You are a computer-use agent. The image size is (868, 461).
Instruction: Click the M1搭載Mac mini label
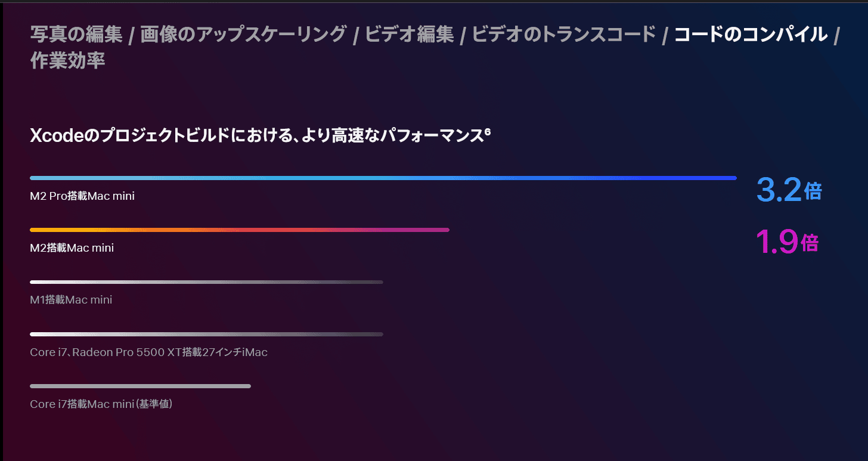tap(71, 299)
